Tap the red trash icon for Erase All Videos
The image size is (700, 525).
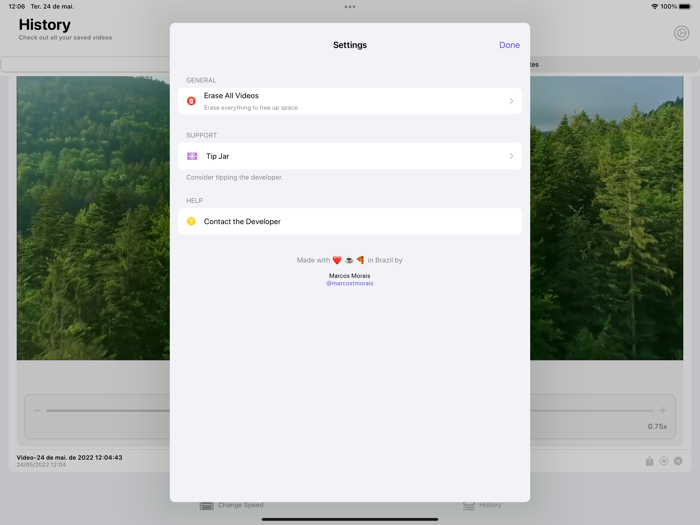(191, 101)
